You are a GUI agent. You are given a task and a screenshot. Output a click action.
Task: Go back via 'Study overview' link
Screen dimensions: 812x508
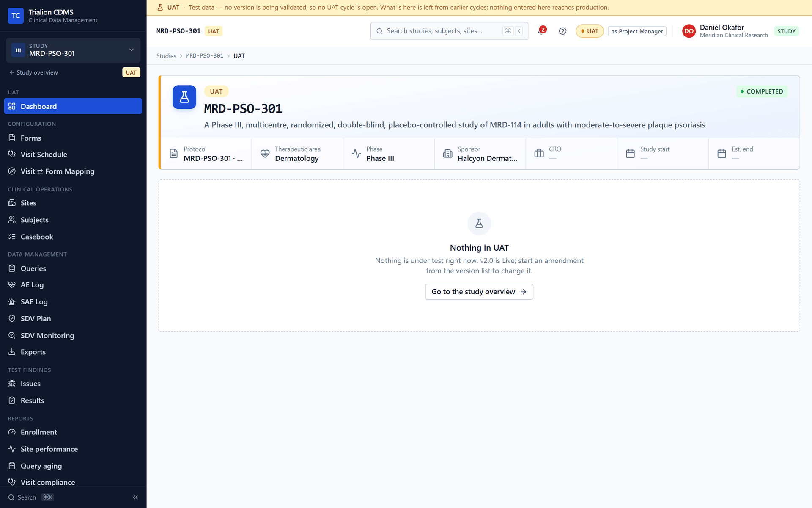[34, 72]
